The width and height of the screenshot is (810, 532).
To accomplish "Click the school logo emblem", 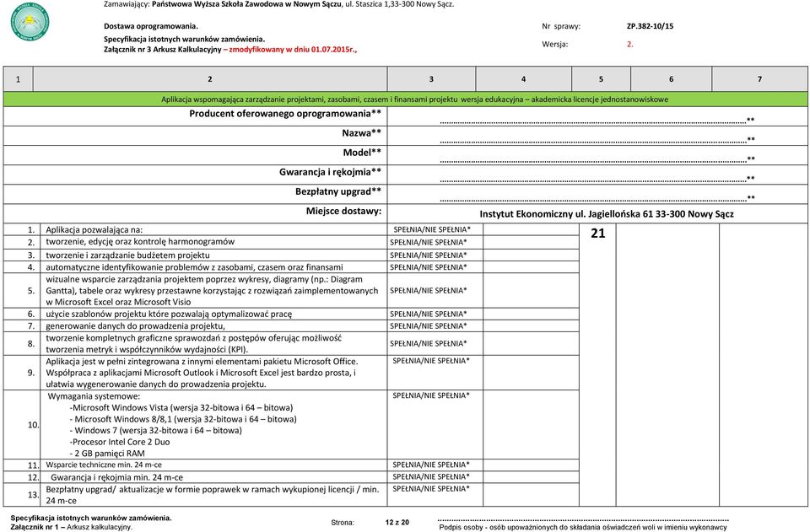I will pyautogui.click(x=30, y=22).
